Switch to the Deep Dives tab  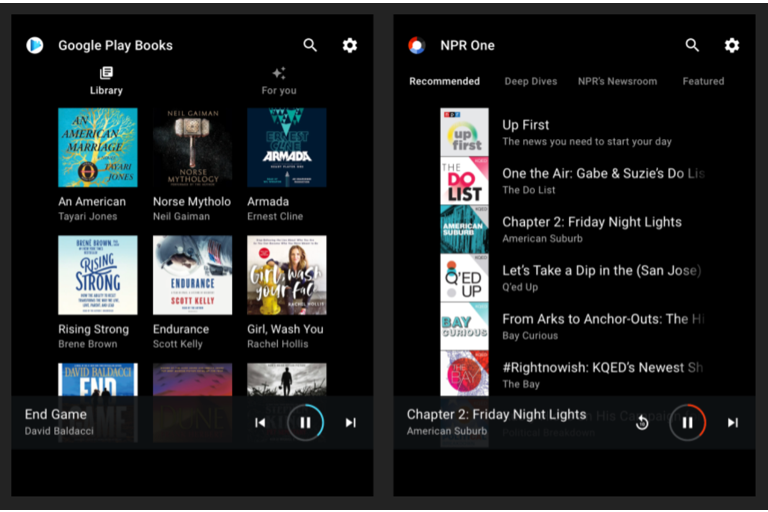coord(531,81)
